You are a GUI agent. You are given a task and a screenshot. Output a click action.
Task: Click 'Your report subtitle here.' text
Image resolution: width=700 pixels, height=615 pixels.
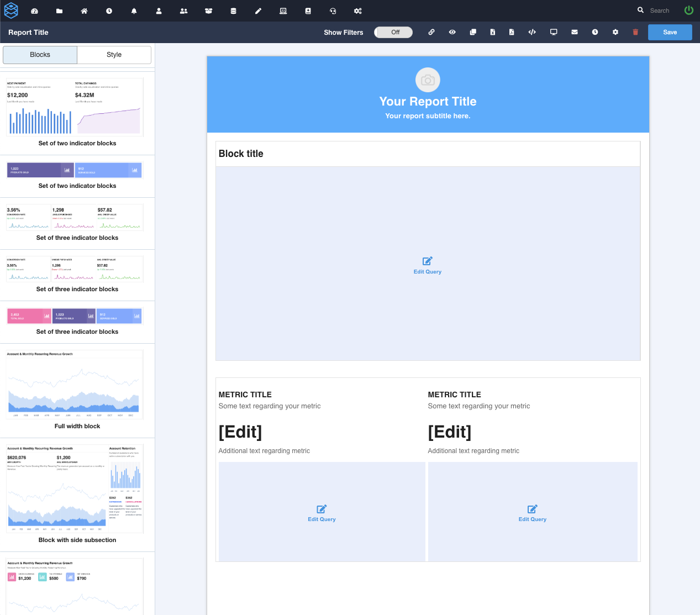428,116
